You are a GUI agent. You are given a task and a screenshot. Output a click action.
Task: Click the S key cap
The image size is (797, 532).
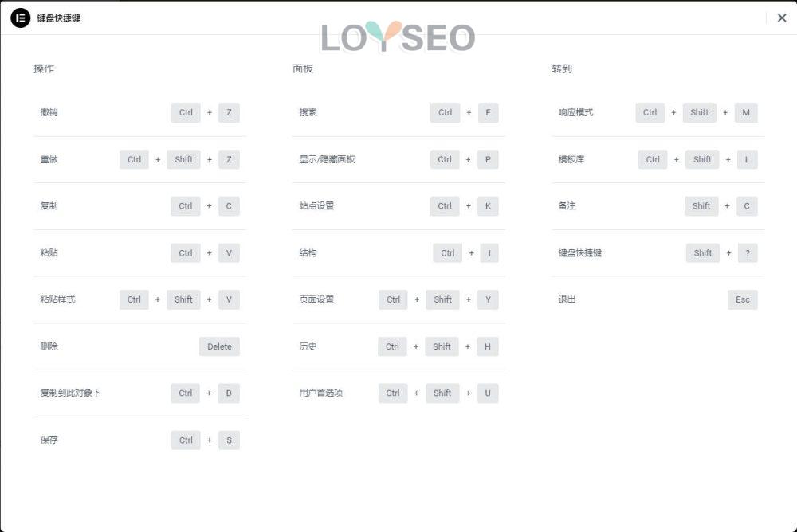230,440
